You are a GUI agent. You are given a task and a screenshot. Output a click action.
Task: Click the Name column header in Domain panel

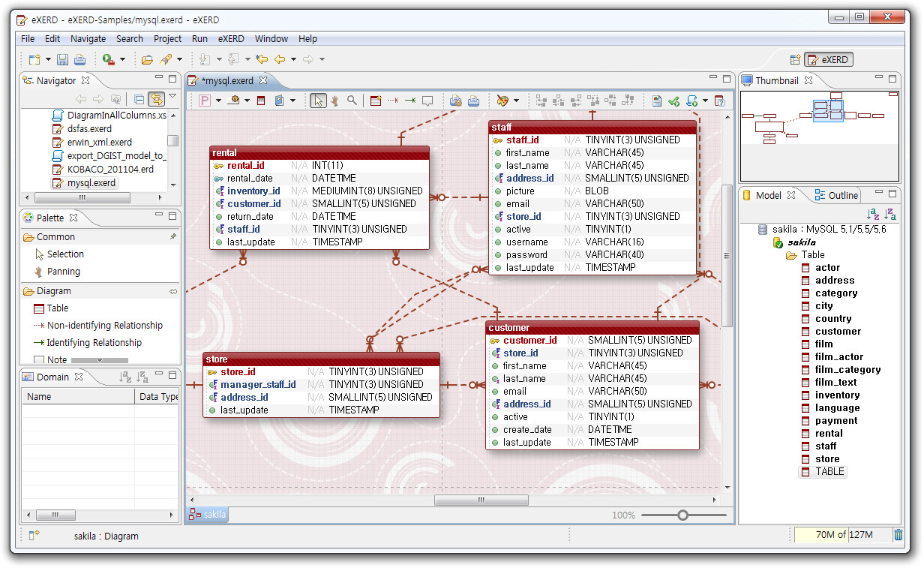[x=78, y=396]
